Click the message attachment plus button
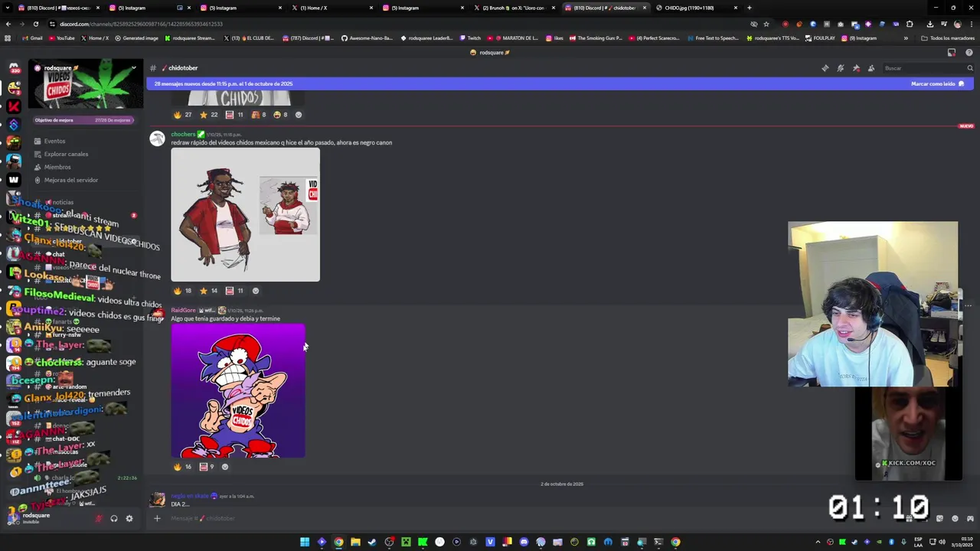 [157, 518]
